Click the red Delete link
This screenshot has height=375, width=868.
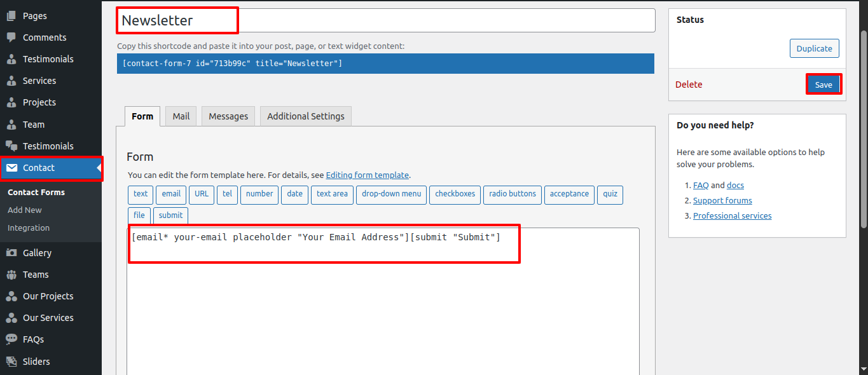[689, 85]
